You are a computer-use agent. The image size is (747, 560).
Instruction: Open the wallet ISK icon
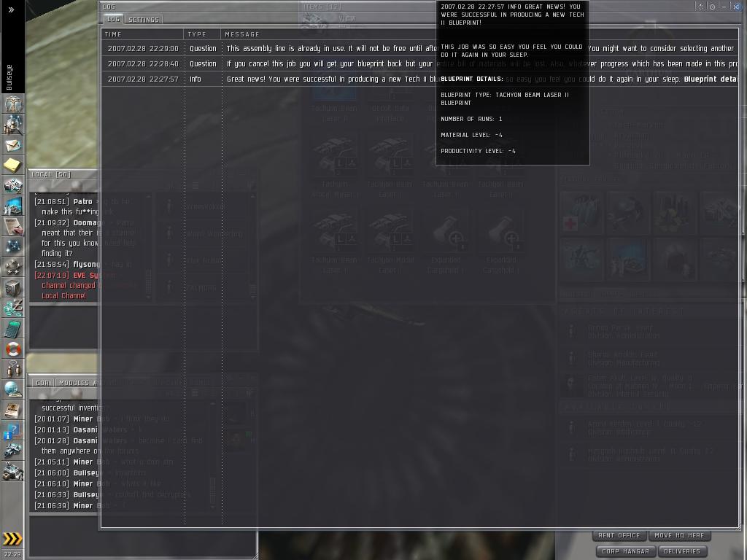[13, 308]
